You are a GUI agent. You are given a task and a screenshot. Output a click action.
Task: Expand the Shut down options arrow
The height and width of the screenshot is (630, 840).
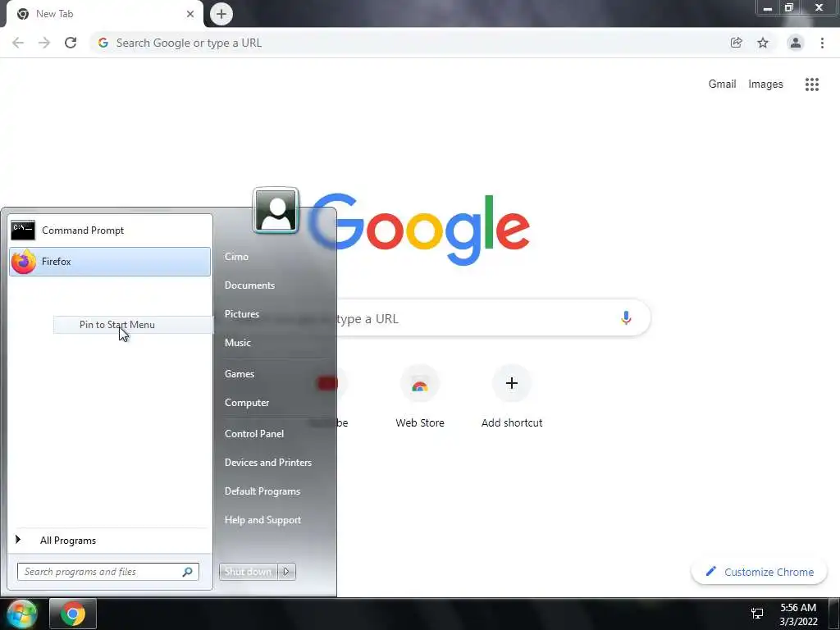286,572
